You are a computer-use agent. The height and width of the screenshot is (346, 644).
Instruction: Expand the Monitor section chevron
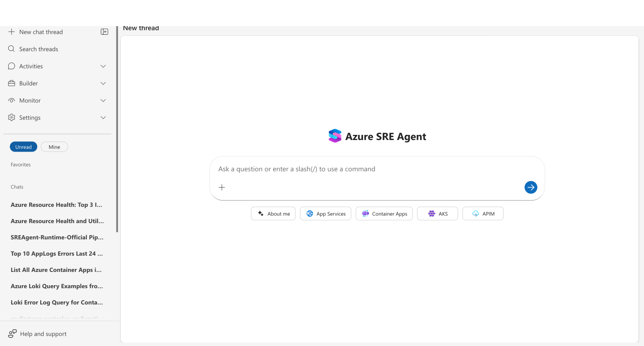(103, 100)
